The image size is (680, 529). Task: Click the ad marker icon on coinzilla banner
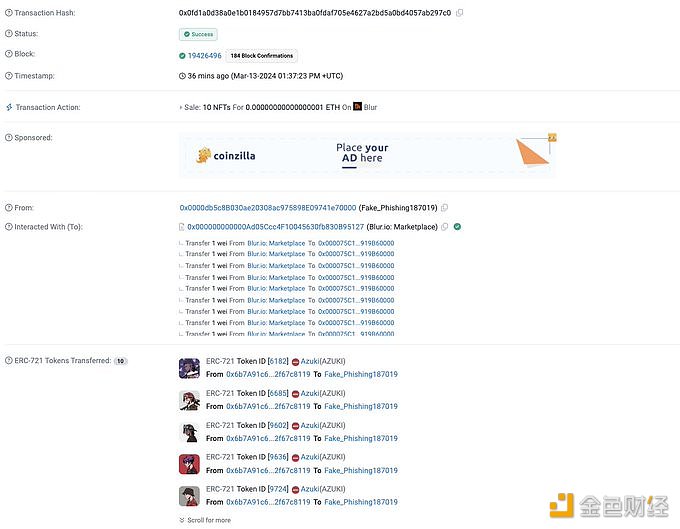coord(552,137)
